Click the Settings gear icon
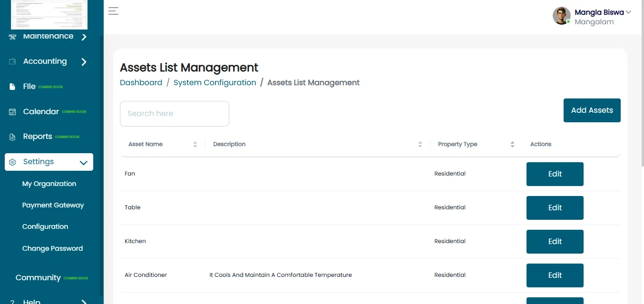 coord(12,162)
